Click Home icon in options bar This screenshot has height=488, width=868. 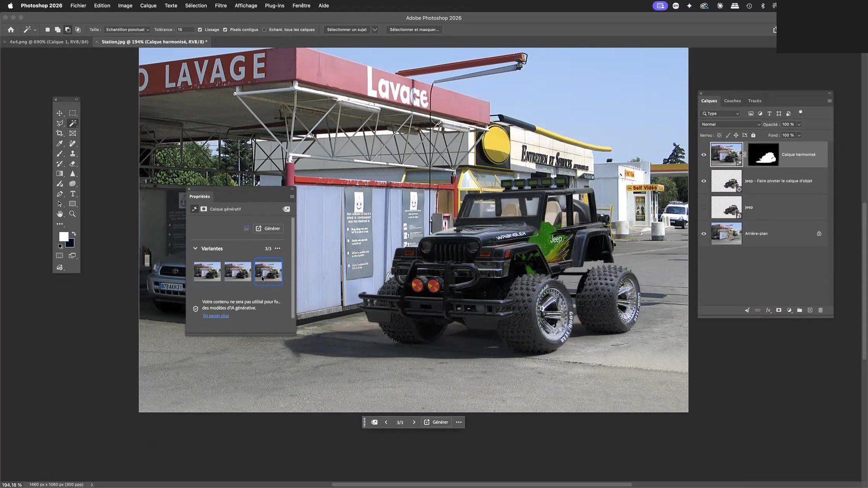pos(11,30)
